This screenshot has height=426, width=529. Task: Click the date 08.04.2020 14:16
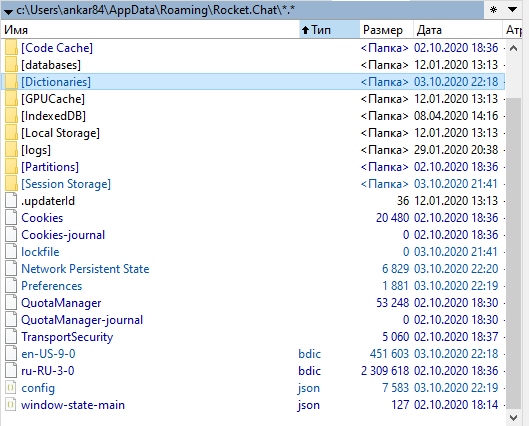[456, 116]
